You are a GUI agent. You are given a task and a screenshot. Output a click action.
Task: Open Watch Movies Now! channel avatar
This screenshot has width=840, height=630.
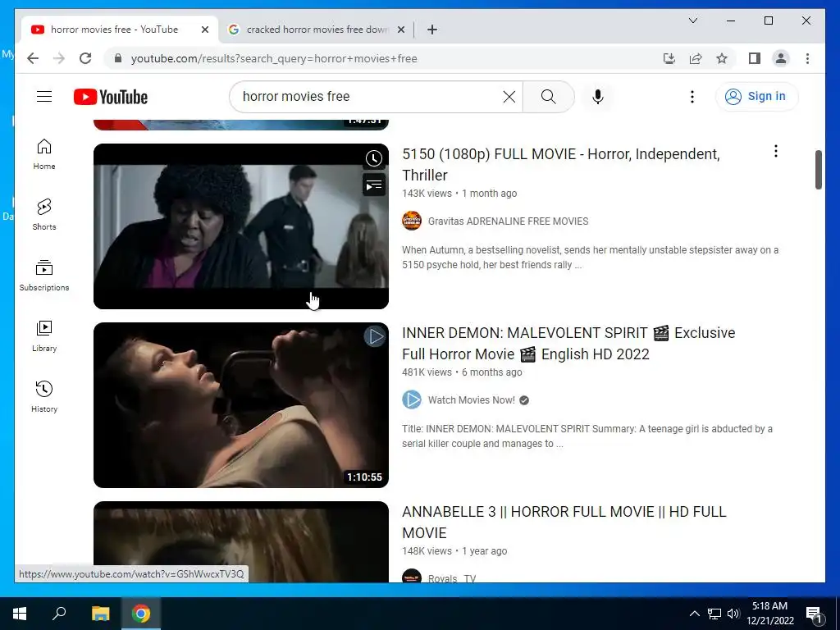click(412, 399)
